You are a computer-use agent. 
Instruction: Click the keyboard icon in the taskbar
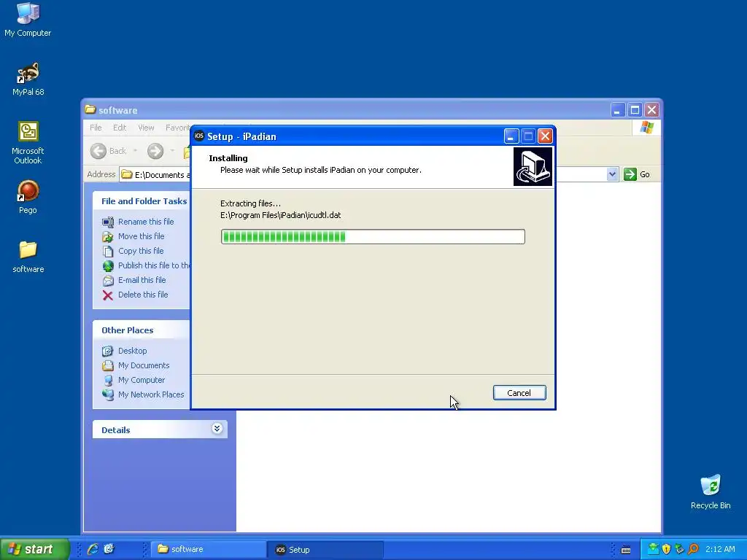626,550
